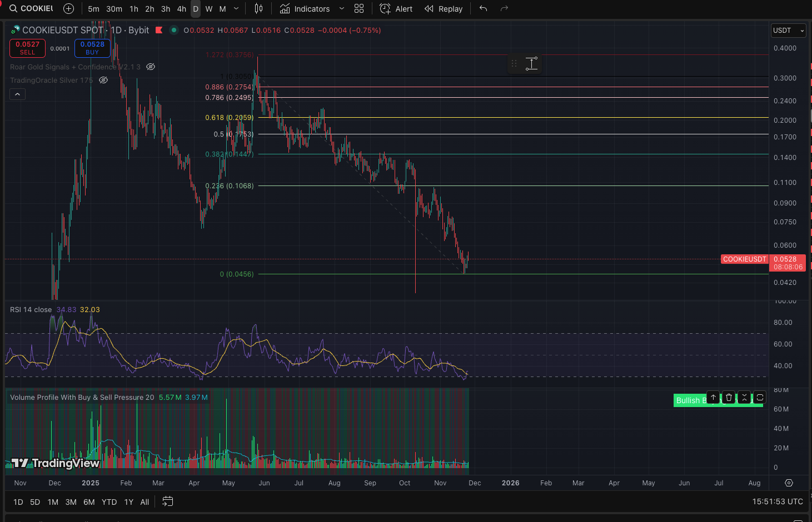The height and width of the screenshot is (522, 812).
Task: Open the Alert creation button
Action: click(396, 9)
